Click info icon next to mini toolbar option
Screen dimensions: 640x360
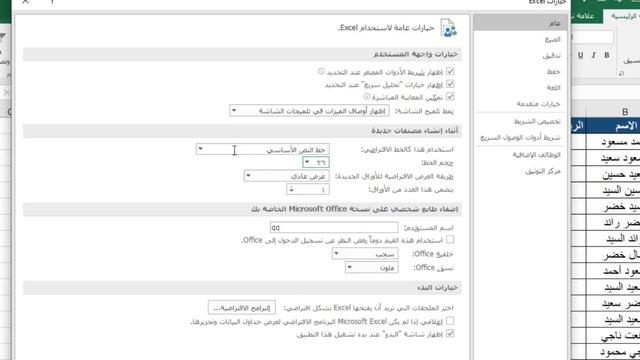point(321,71)
